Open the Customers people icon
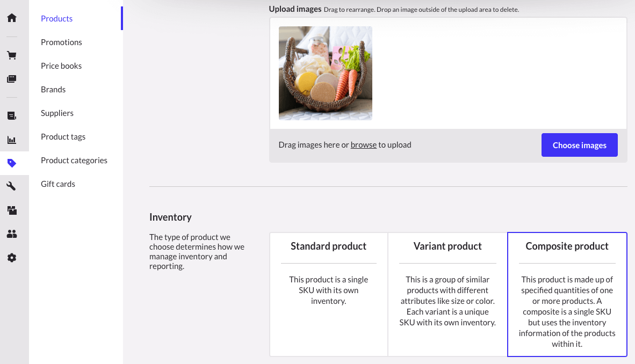 click(x=12, y=234)
